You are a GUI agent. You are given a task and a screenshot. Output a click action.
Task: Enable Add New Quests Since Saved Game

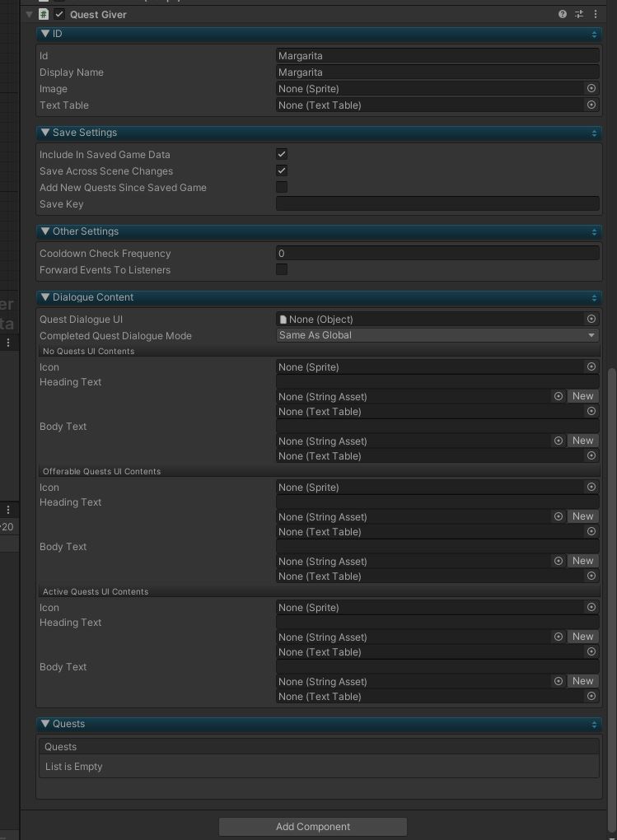point(282,187)
